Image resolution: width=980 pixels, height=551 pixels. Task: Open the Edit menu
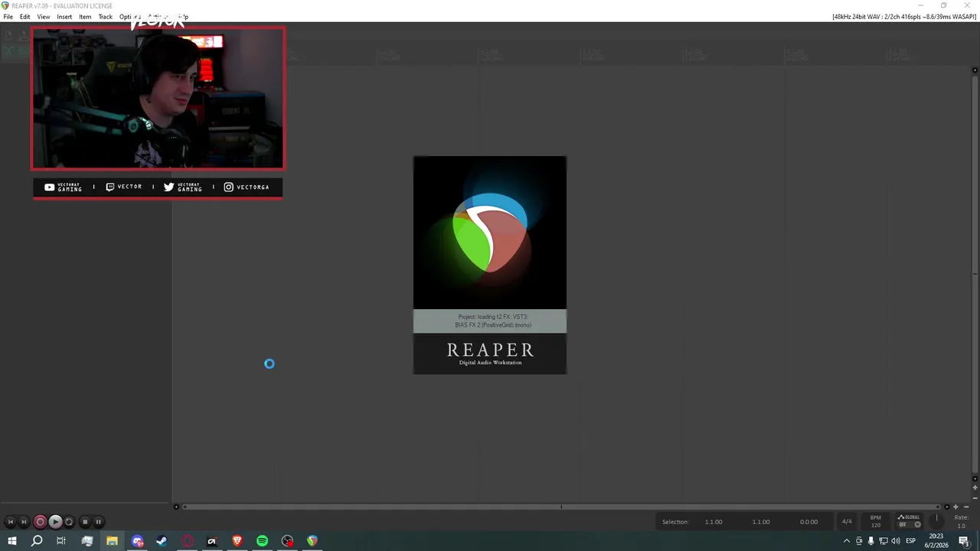(25, 17)
